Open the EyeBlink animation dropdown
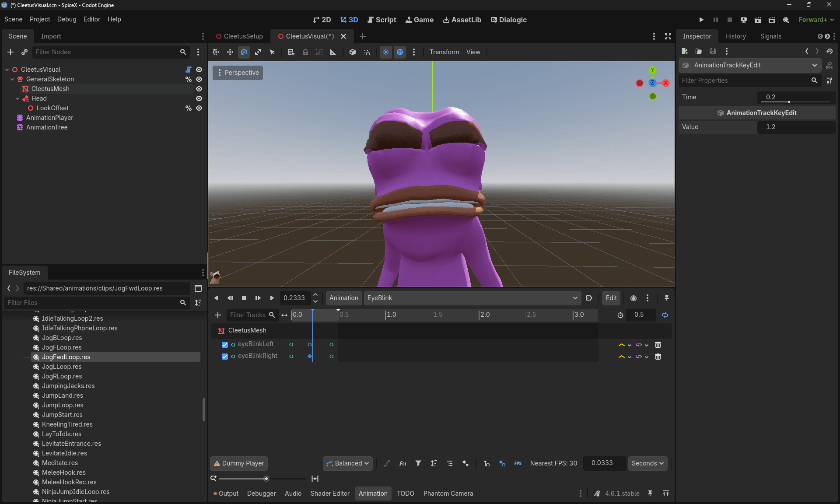This screenshot has height=504, width=840. point(472,298)
